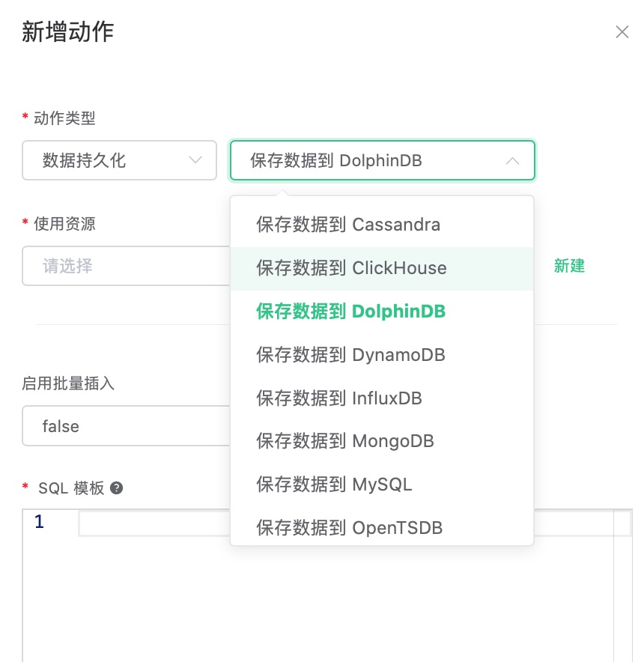This screenshot has height=662, width=644.
Task: Select 保存数据到 DynamoDB option
Action: point(350,355)
